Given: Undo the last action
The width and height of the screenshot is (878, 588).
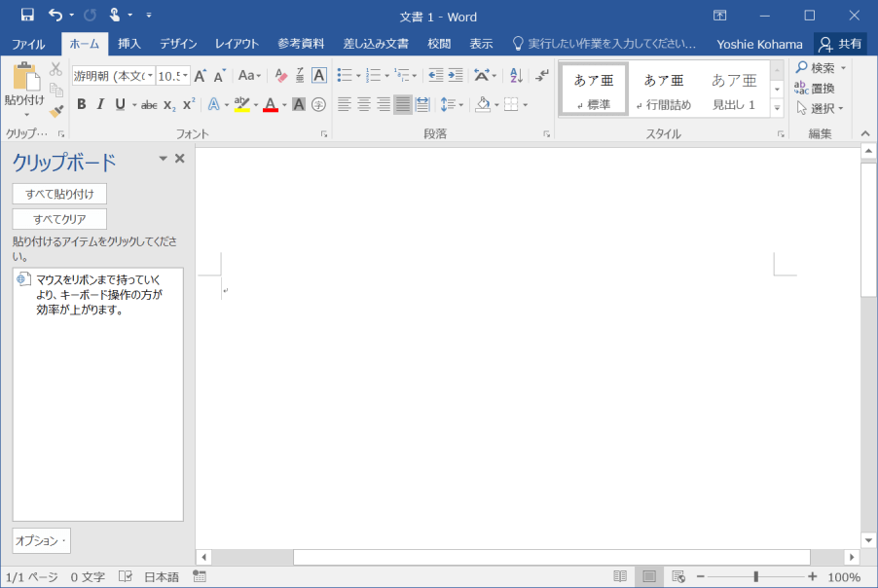Looking at the screenshot, I should (x=55, y=16).
